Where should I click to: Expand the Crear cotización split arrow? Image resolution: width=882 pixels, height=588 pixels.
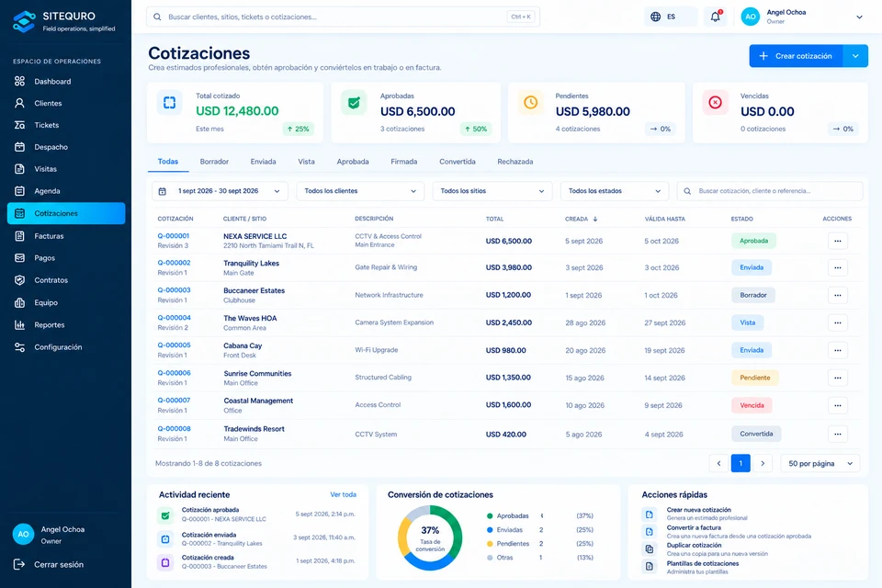[855, 56]
